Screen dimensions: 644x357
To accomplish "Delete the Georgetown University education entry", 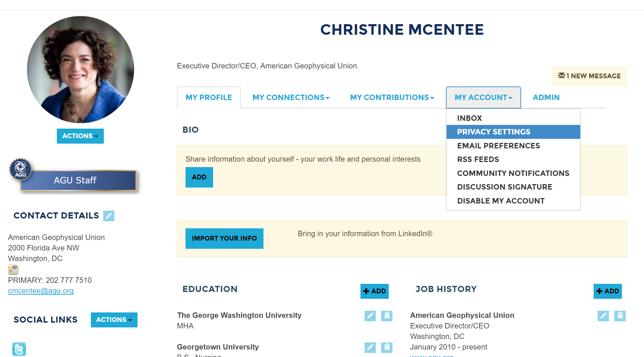I will tap(387, 347).
